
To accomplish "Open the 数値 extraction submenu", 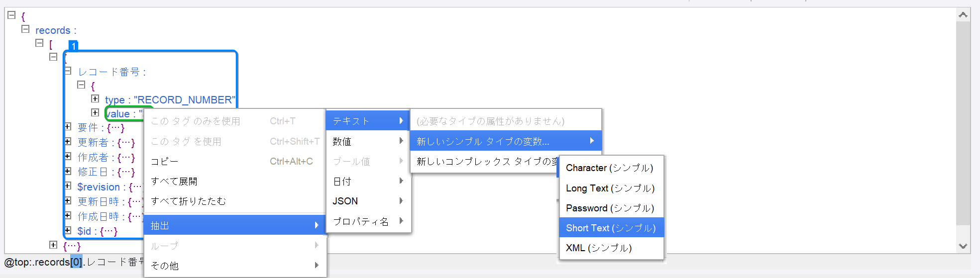I will click(368, 141).
